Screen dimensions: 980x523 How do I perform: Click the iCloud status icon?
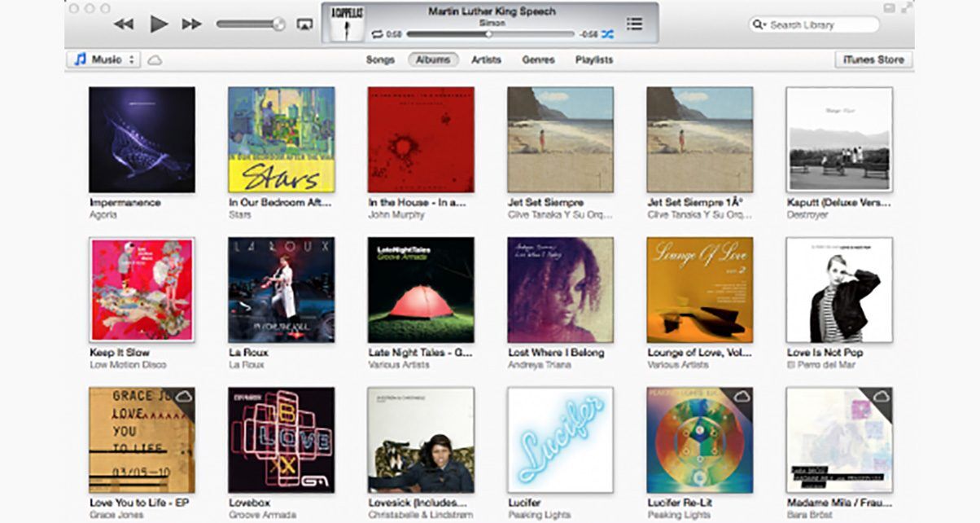coord(155,60)
